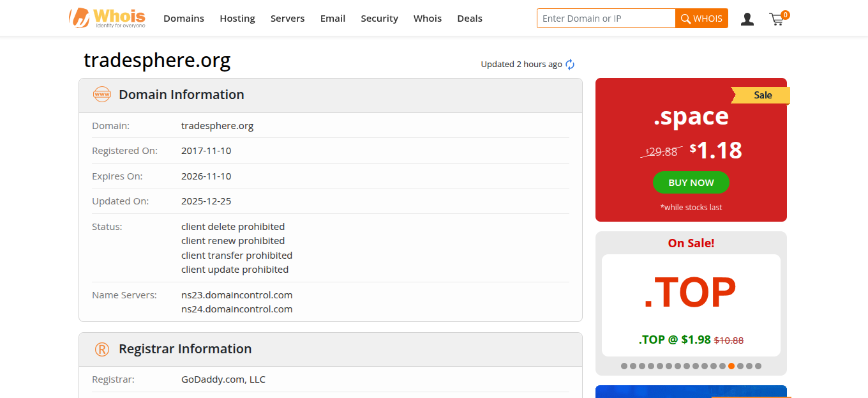Open the Deals menu

click(x=470, y=19)
